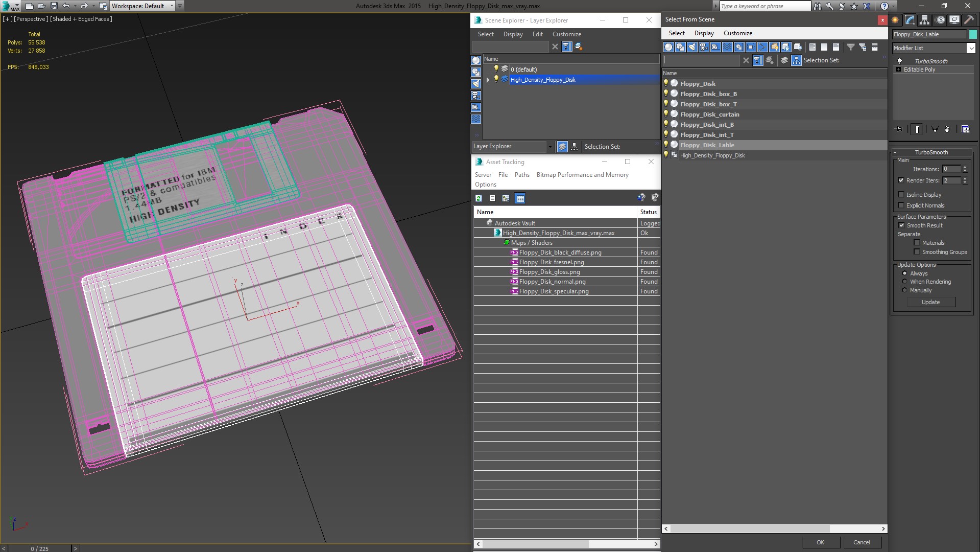Click Pin Stack icon below modifier stack
Image resolution: width=980 pixels, height=552 pixels.
899,129
